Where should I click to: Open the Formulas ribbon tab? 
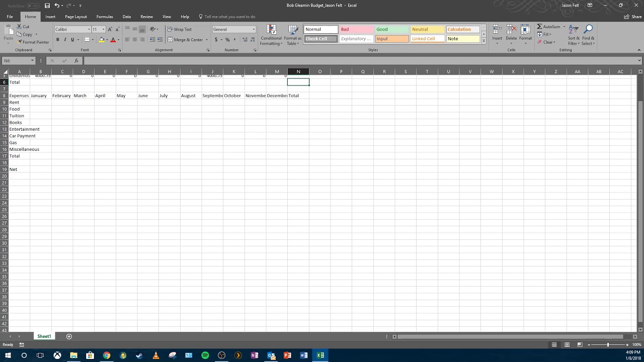click(x=105, y=17)
